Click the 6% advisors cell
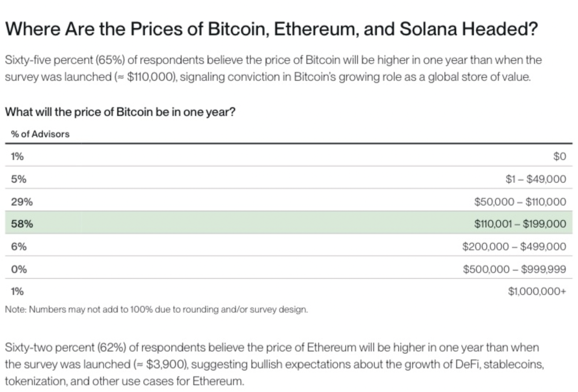This screenshot has height=392, width=578. pyautogui.click(x=18, y=247)
